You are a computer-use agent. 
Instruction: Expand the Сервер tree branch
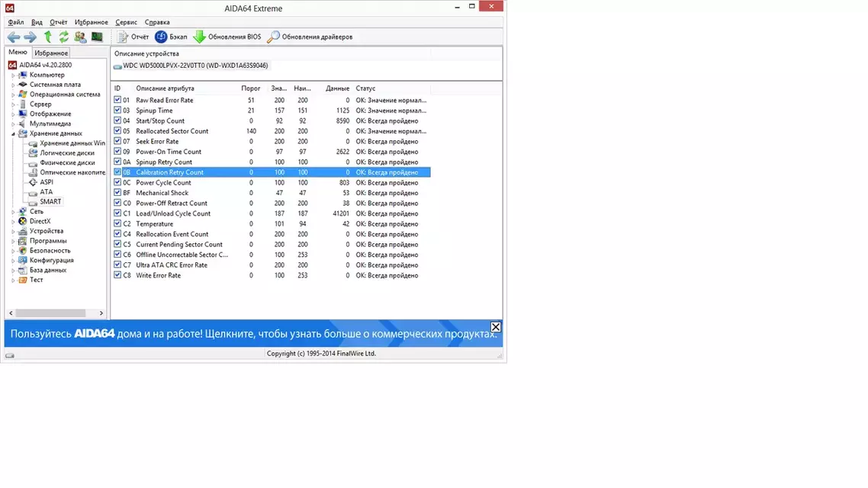pyautogui.click(x=13, y=104)
